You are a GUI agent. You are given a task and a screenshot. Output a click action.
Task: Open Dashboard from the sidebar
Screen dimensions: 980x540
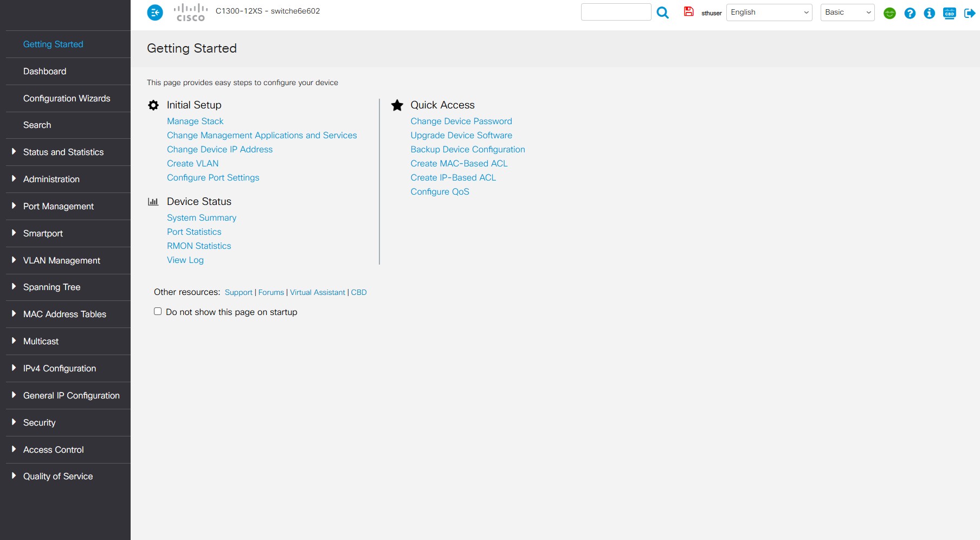pyautogui.click(x=44, y=72)
